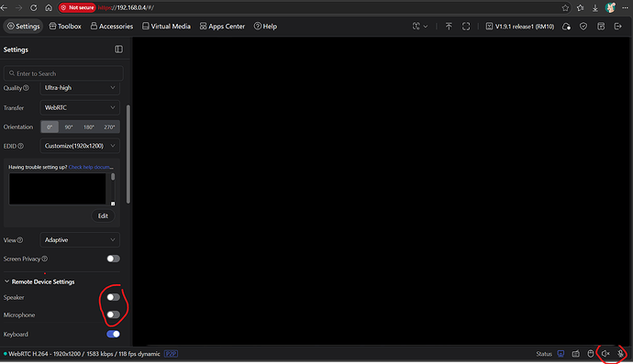Collapse the Settings side panel icon
The width and height of the screenshot is (633, 364).
click(118, 50)
